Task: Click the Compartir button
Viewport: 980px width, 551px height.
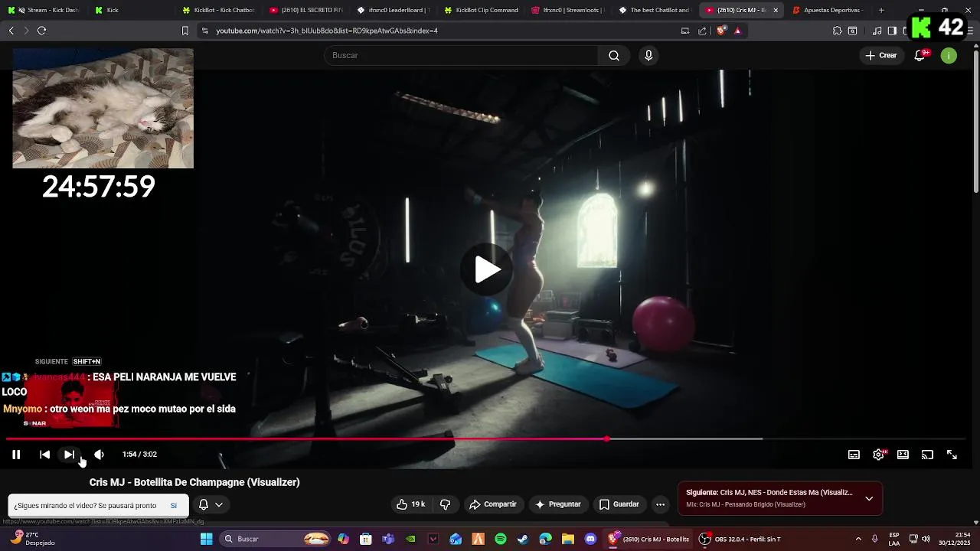Action: coord(493,504)
